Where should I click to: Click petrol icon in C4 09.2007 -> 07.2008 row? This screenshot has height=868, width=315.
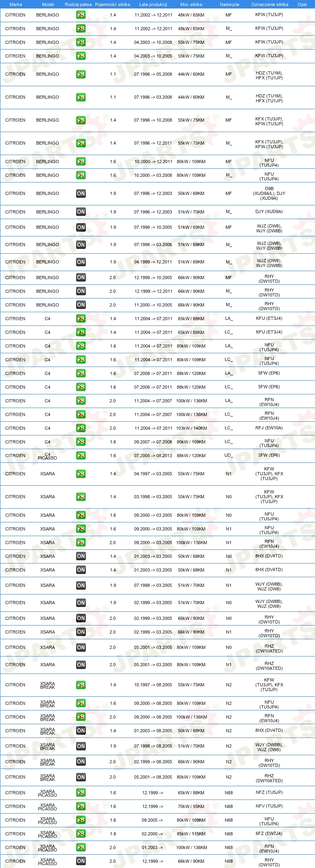[x=81, y=442]
